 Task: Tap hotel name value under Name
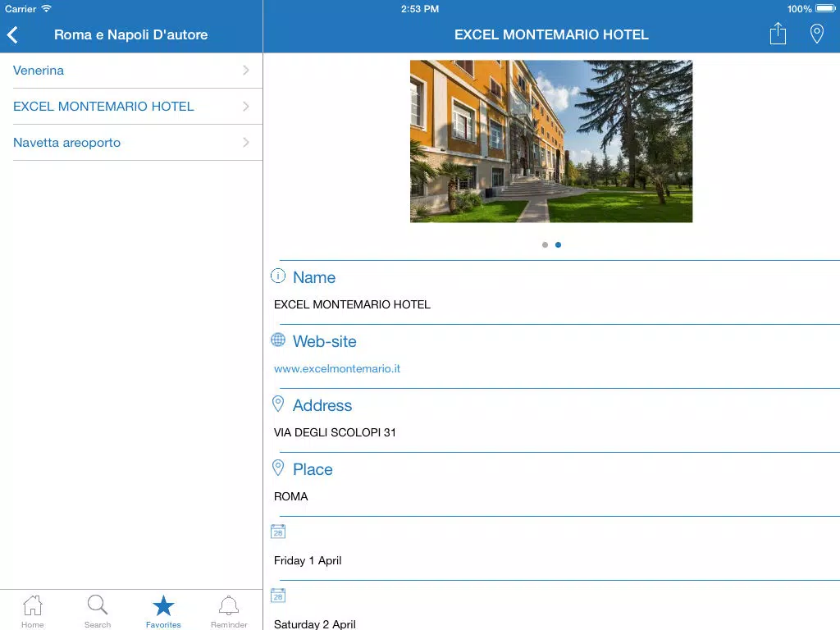click(x=352, y=304)
